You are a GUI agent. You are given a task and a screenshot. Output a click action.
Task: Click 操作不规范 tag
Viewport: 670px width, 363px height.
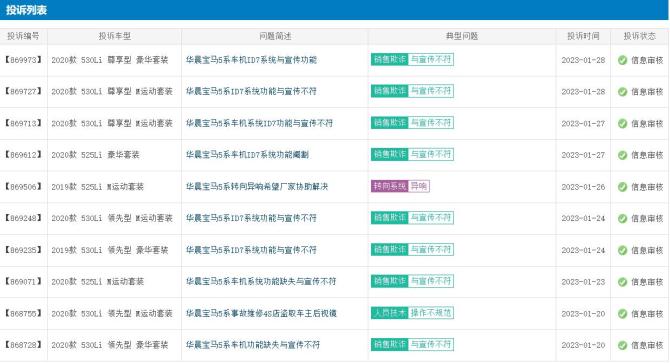431,313
